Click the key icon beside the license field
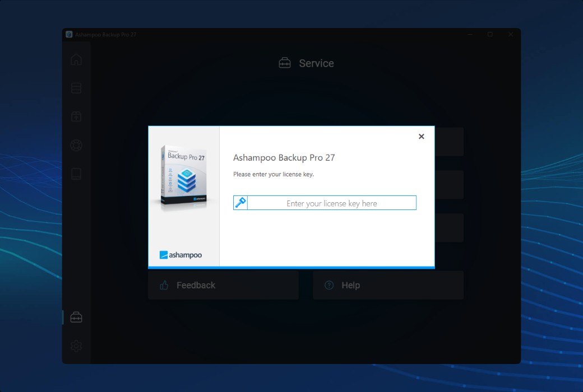This screenshot has height=392, width=583. click(240, 202)
